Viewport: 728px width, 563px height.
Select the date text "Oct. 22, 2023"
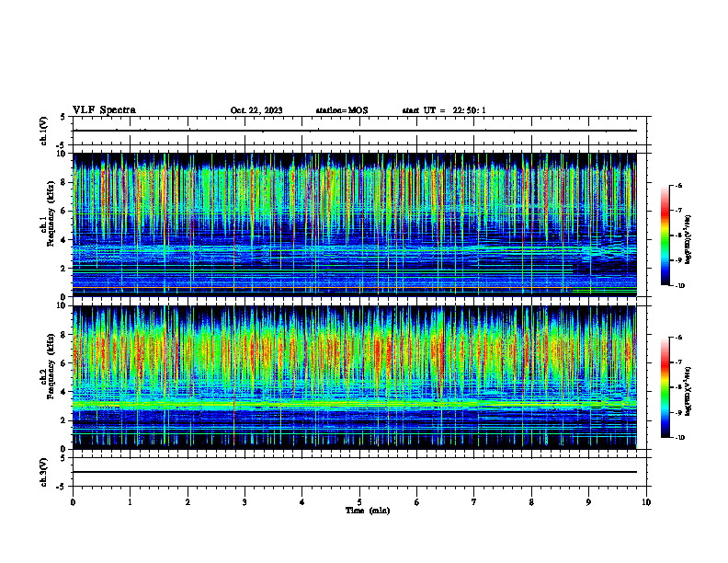(x=256, y=110)
